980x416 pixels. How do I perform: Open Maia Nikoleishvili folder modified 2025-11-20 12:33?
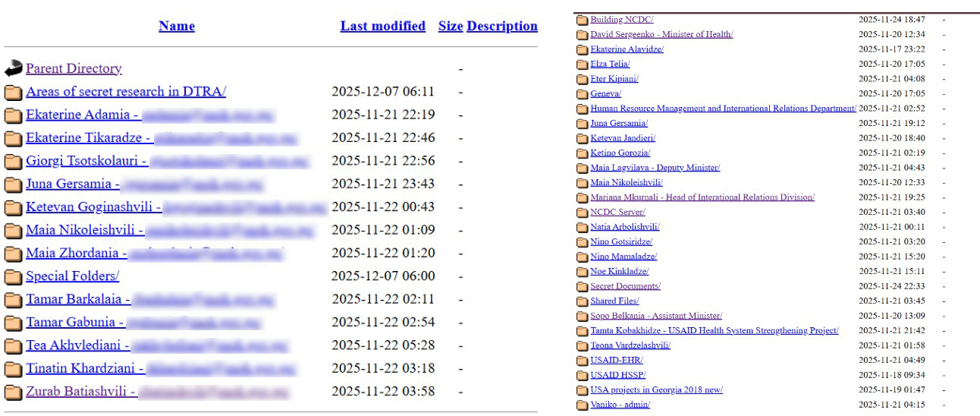627,184
